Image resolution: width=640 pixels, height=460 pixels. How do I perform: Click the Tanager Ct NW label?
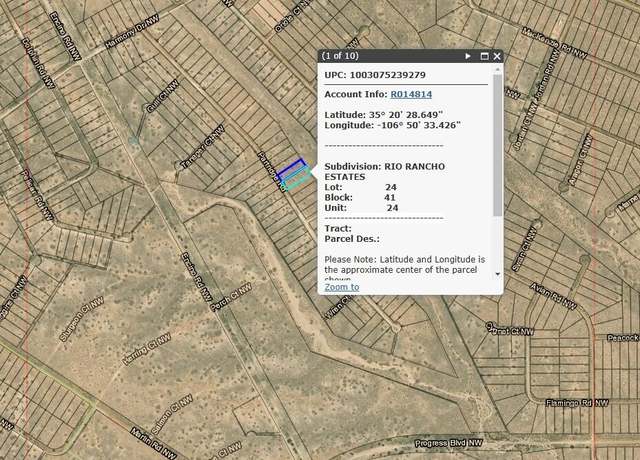point(202,147)
